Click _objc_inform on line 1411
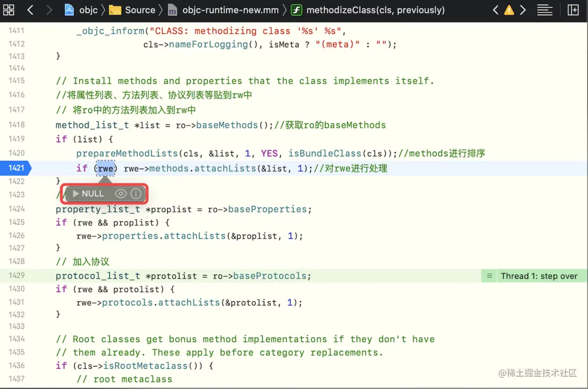588x389 pixels. pyautogui.click(x=110, y=31)
